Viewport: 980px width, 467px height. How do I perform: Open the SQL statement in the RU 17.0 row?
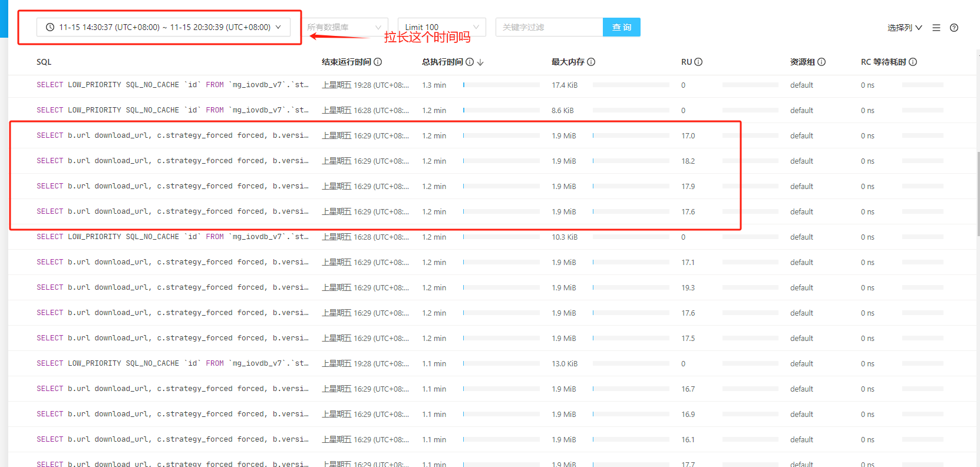tap(173, 135)
